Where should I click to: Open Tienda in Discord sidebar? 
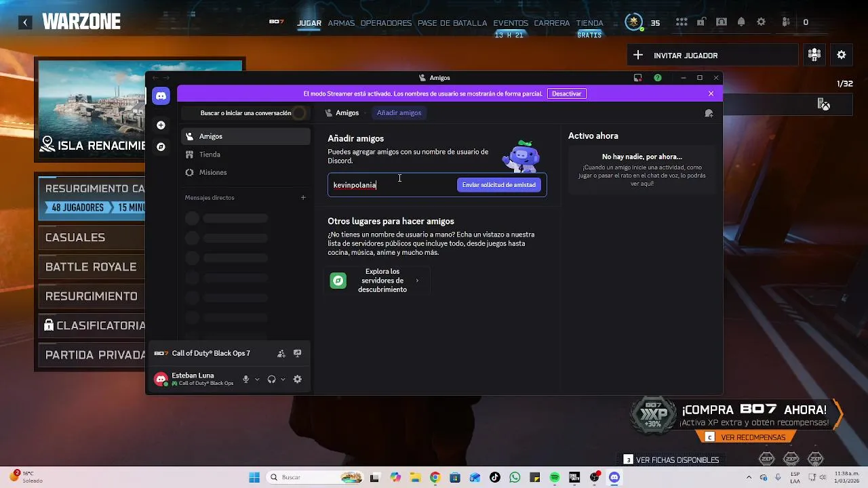(245, 155)
